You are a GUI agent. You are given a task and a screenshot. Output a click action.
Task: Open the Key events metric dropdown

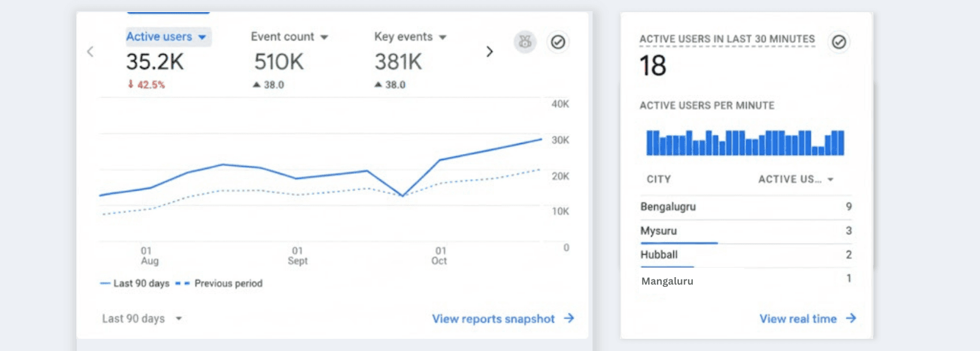410,37
